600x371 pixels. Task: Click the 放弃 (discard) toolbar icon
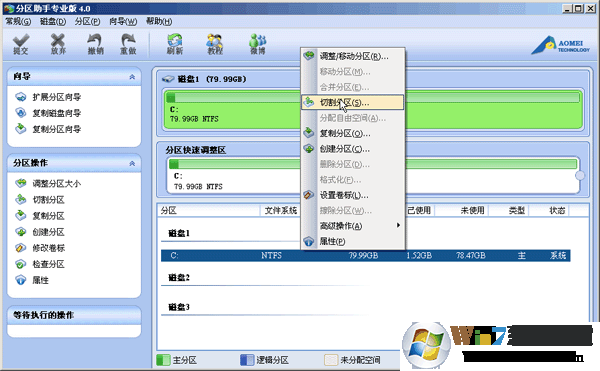58,44
